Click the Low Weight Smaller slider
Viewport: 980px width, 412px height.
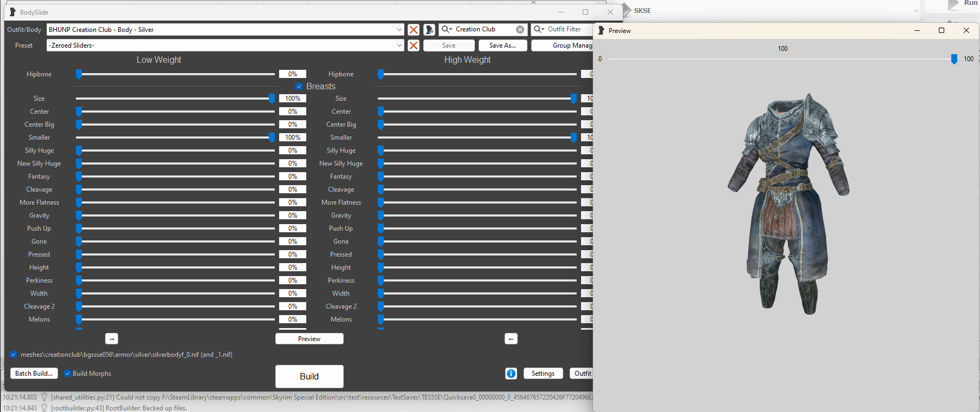coord(175,138)
